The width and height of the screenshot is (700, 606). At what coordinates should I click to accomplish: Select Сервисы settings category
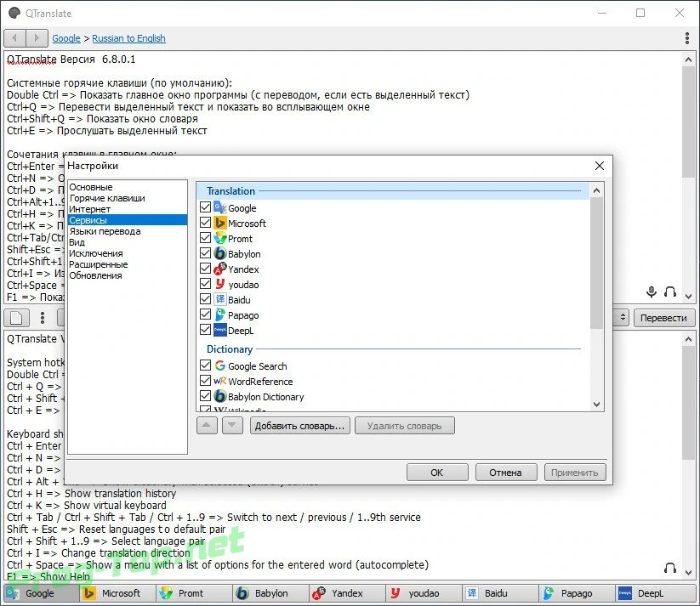(128, 220)
